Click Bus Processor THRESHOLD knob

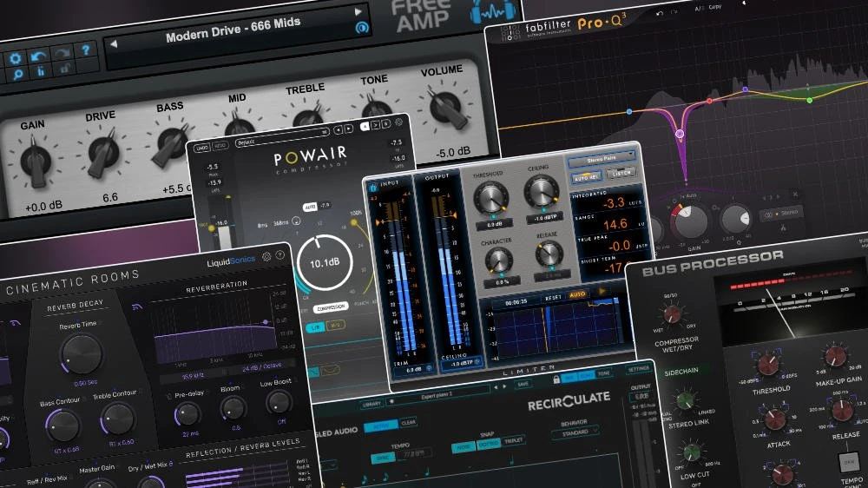768,364
